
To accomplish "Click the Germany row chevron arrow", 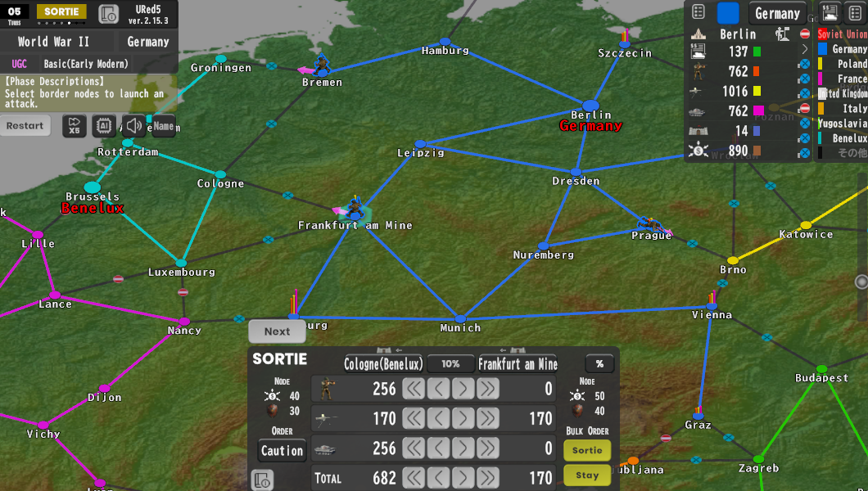I will (x=805, y=49).
